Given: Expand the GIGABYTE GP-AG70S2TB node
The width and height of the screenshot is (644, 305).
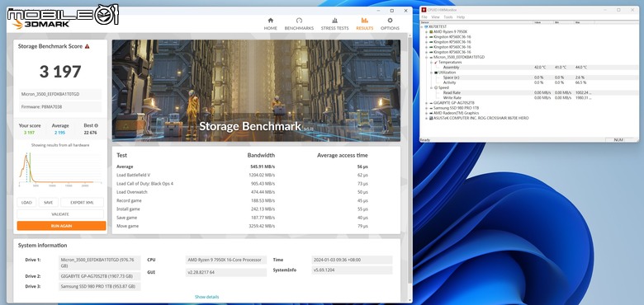Looking at the screenshot, I should (x=426, y=103).
